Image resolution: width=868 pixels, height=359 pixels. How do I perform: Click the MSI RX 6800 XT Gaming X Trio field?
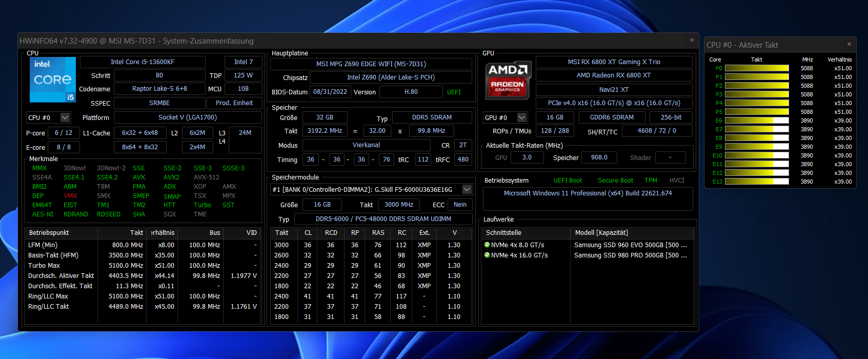click(614, 62)
